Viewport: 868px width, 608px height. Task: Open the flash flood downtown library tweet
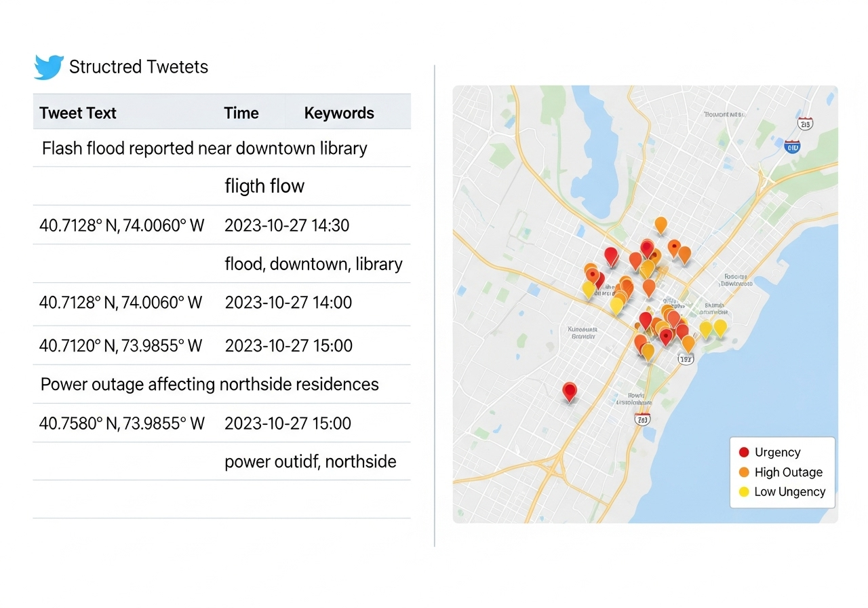tap(204, 149)
